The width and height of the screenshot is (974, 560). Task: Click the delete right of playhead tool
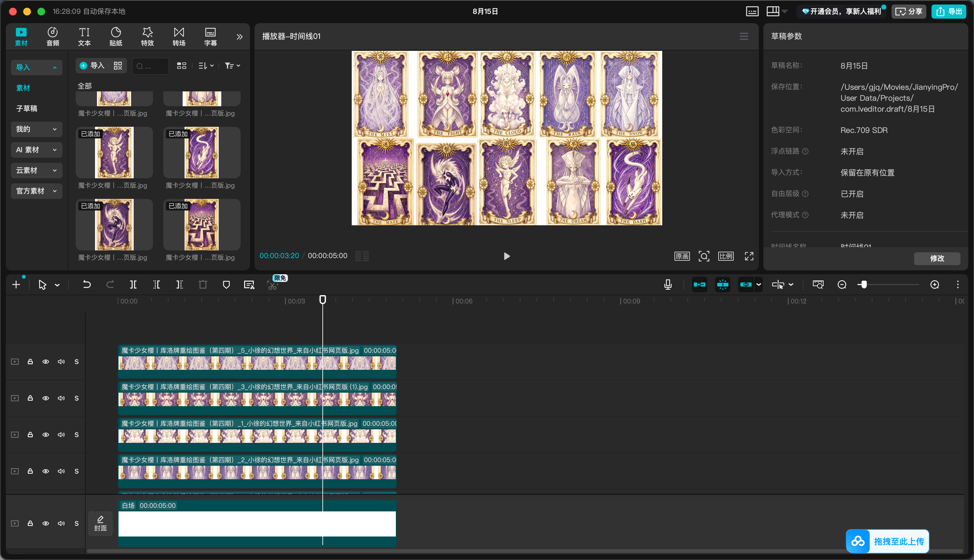pyautogui.click(x=180, y=285)
